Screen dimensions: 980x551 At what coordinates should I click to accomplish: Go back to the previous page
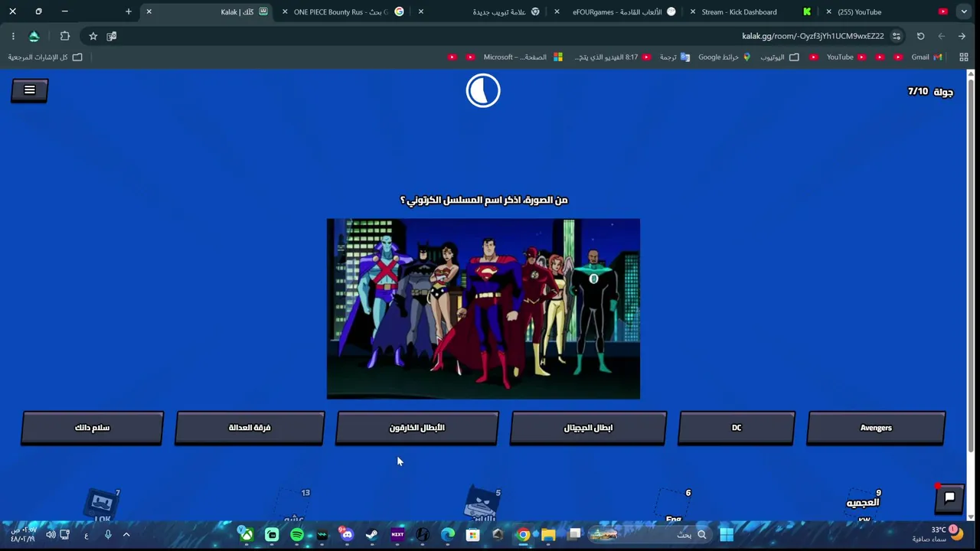962,36
